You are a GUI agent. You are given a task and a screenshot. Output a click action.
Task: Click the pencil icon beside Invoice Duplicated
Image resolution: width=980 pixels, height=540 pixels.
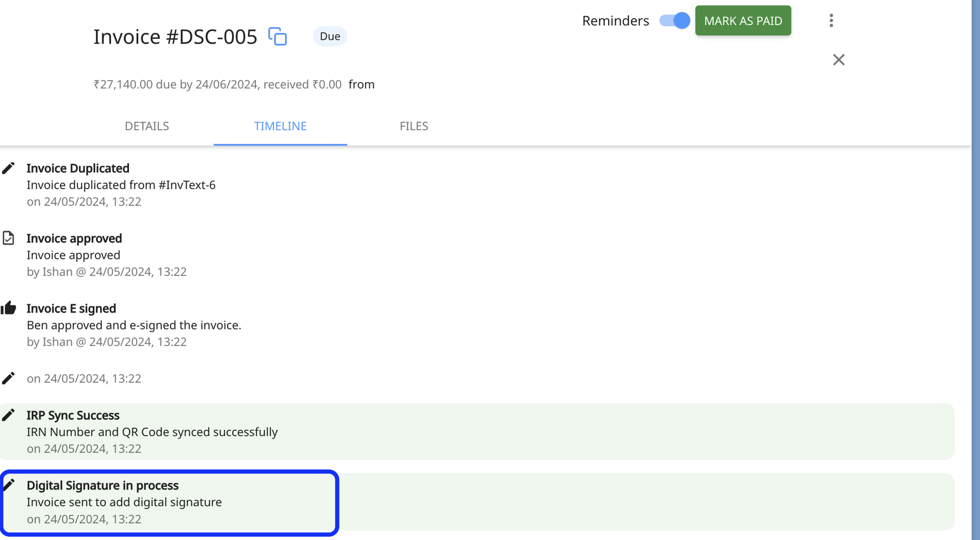9,168
